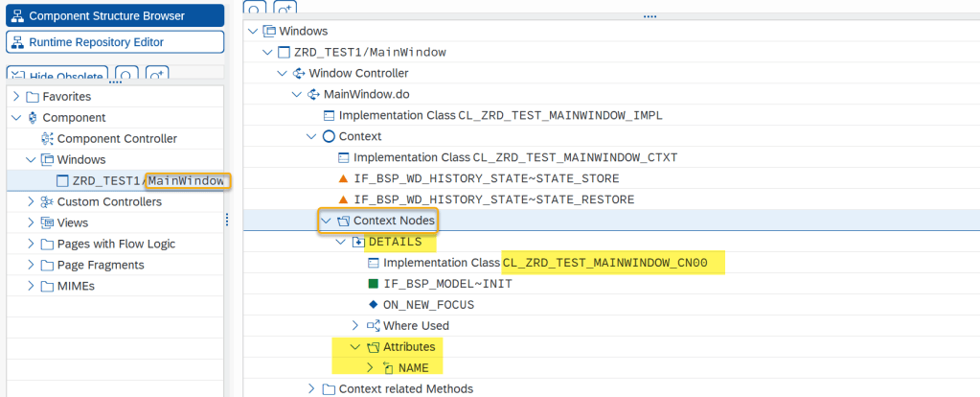Expand the Views node
980x397 pixels.
tap(32, 222)
